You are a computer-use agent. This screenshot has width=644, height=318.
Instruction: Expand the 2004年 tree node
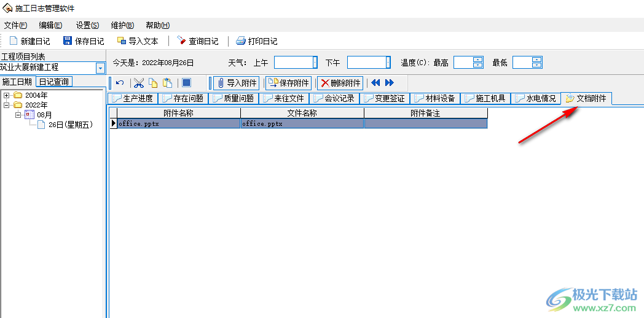[7, 95]
